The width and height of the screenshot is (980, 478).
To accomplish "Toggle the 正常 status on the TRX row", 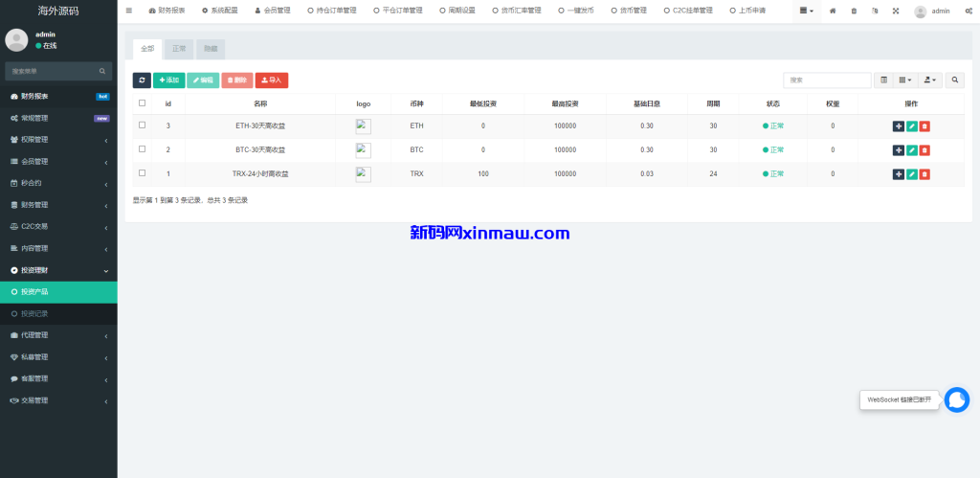I will (773, 174).
